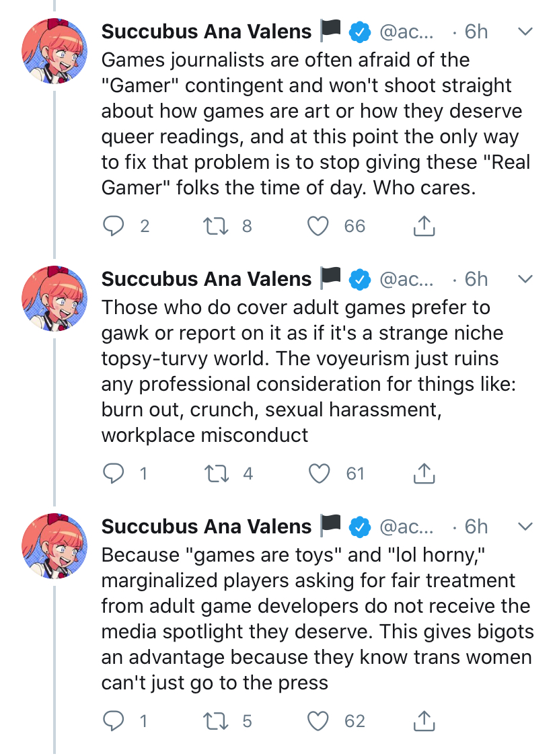This screenshot has width=557, height=756.
Task: Share the tweet about workplace misconduct
Action: (x=424, y=474)
